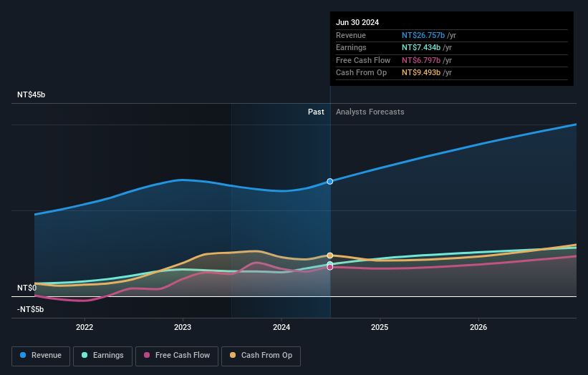The height and width of the screenshot is (375, 588).
Task: Click the 2024 x-axis label
Action: click(281, 327)
